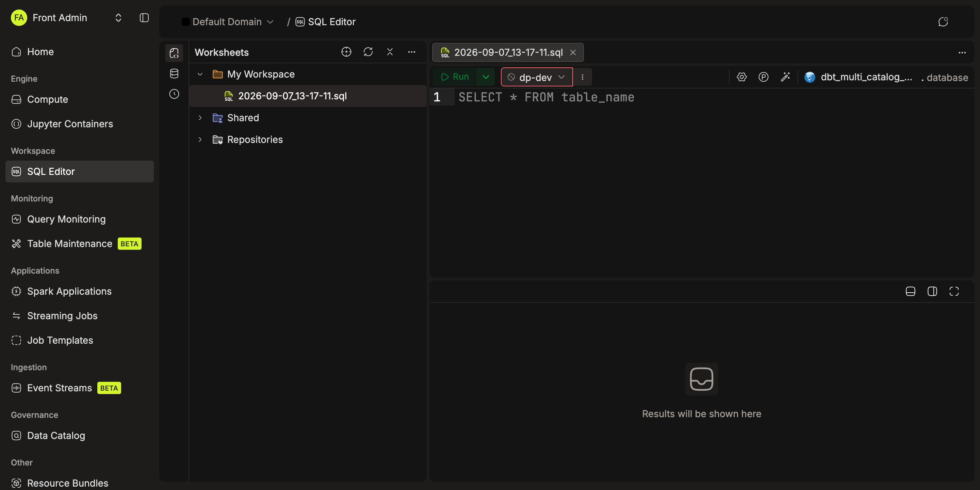Refresh the Worksheets list
The width and height of the screenshot is (980, 490).
pyautogui.click(x=368, y=52)
